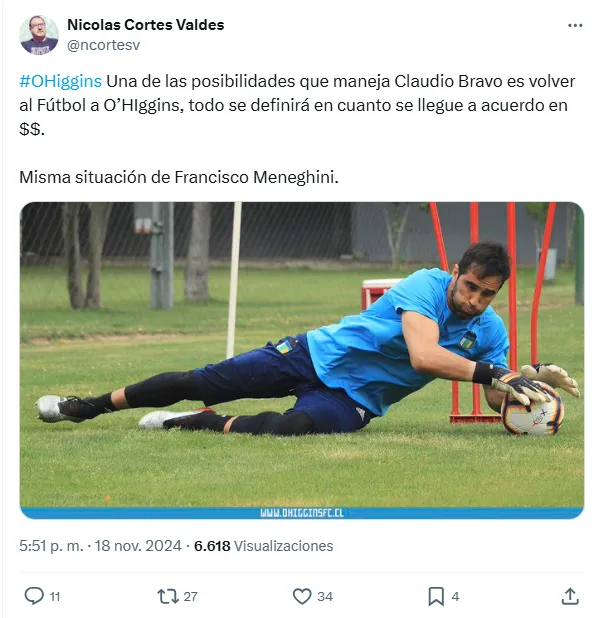This screenshot has height=618, width=598.
Task: Like the tweet with heart icon
Action: pos(302,596)
